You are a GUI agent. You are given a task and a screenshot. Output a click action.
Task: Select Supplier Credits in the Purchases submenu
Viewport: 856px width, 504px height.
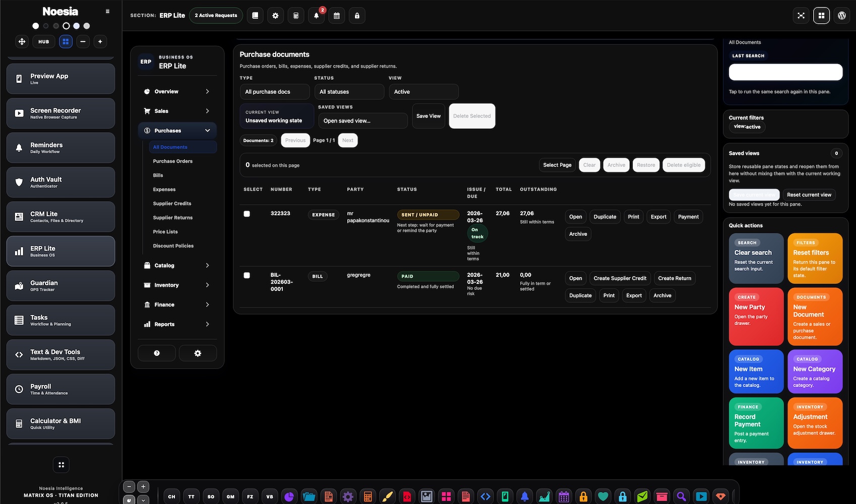(172, 204)
